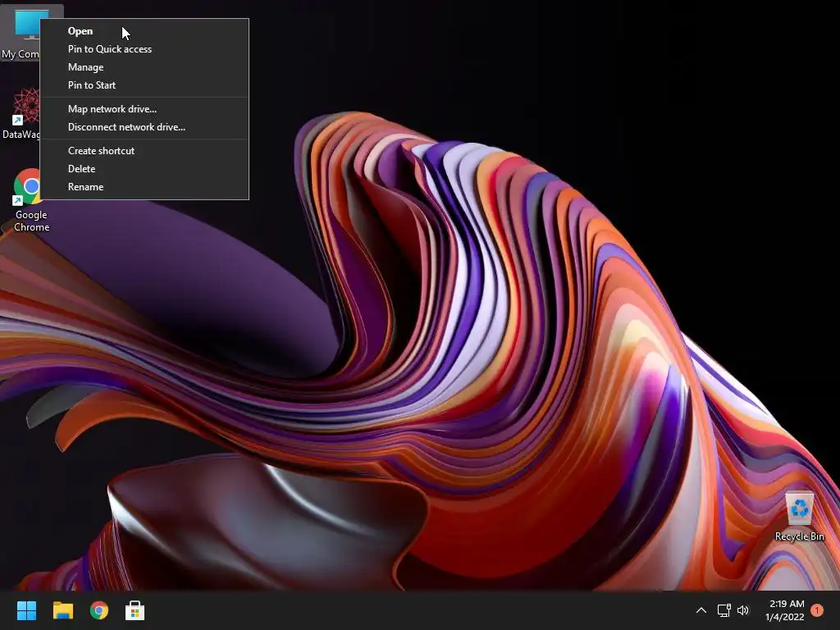Select the Google Chrome desktop shortcut

(x=30, y=200)
